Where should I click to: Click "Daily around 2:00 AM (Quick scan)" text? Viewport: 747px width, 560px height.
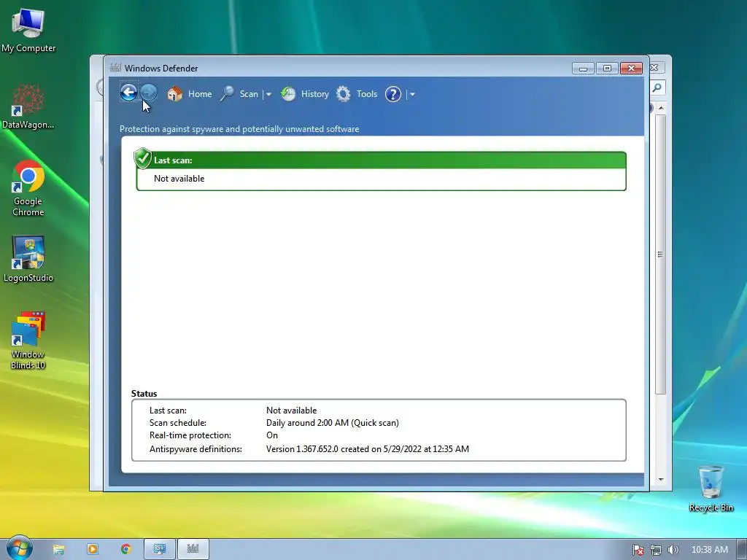click(x=333, y=423)
